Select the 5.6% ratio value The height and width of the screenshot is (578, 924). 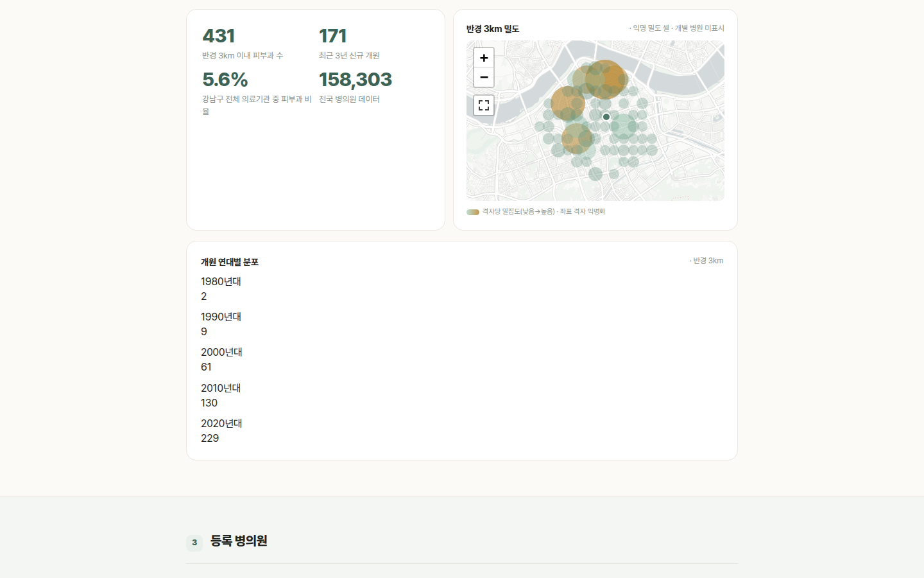point(225,80)
